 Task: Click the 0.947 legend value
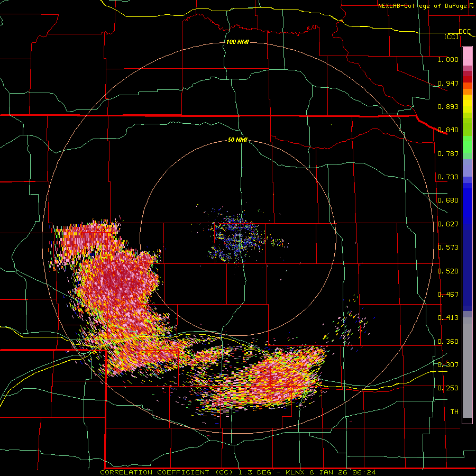pyautogui.click(x=448, y=83)
